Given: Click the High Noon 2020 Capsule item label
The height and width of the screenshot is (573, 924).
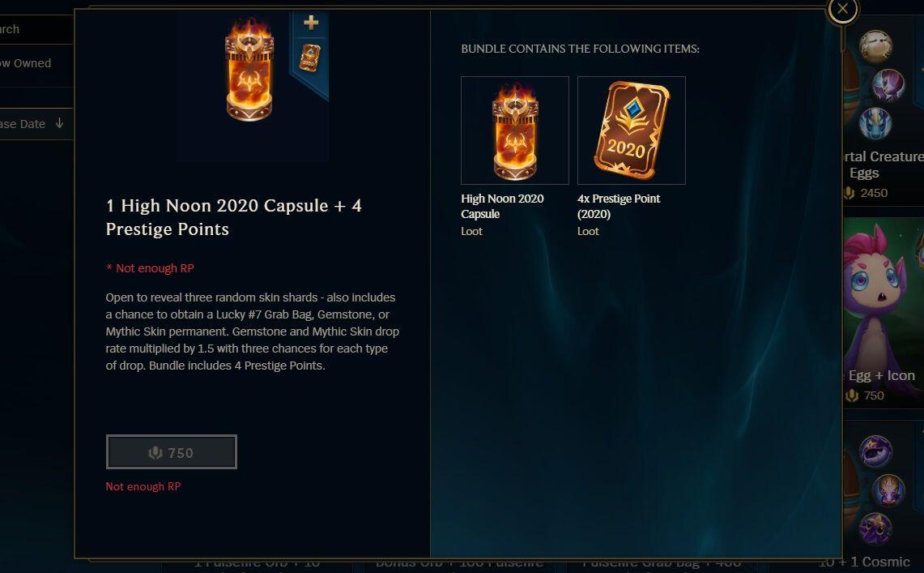Looking at the screenshot, I should 503,207.
